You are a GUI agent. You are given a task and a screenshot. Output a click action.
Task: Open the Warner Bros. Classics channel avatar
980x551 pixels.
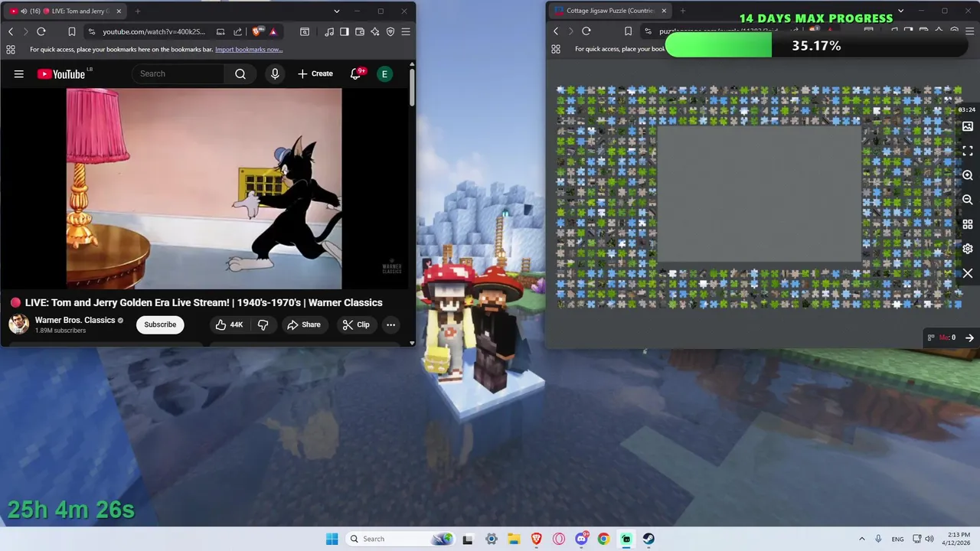19,324
